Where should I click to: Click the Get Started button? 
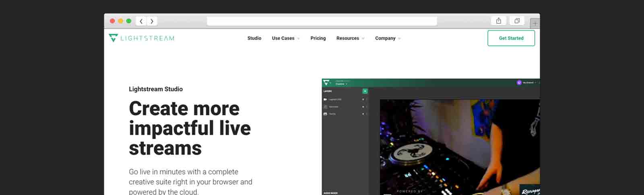[x=511, y=38]
